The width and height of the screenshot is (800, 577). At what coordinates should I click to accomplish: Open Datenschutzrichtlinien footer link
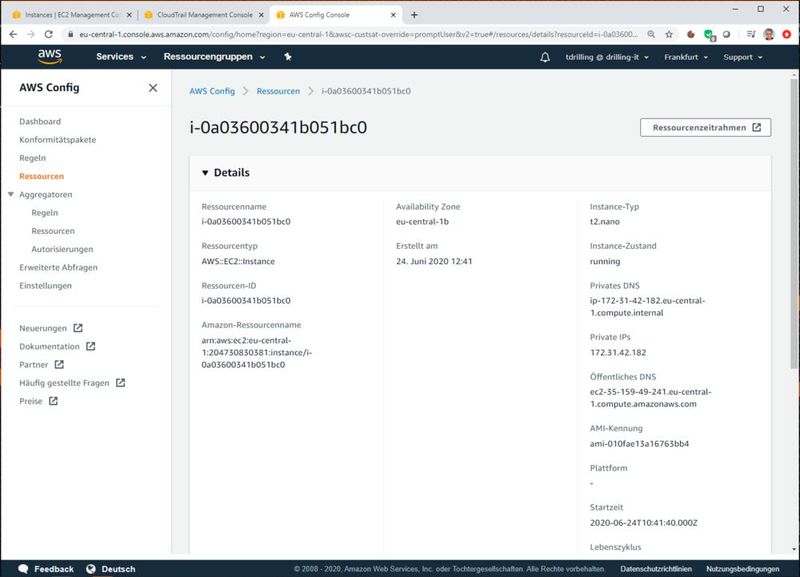(656, 569)
